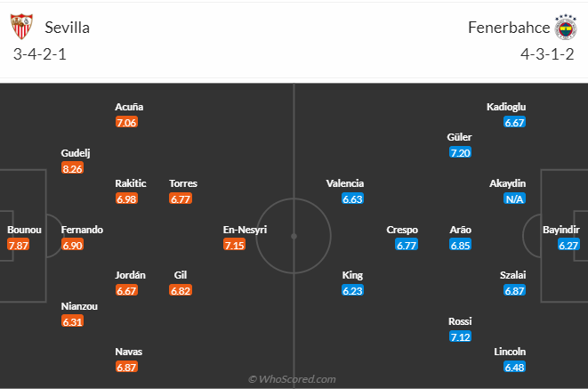Click Rossi's 7.12 rating badge
Screen dimensions: 588x389
point(460,336)
